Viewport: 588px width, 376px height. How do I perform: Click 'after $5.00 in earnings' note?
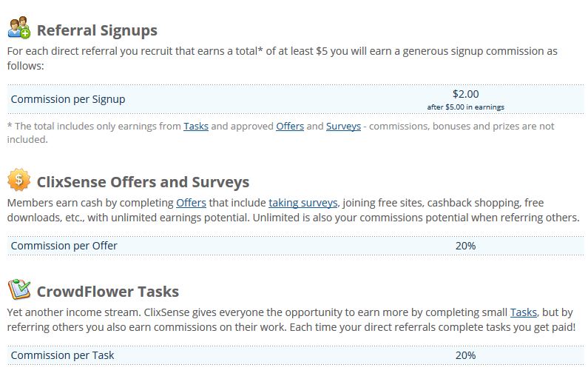click(x=465, y=107)
